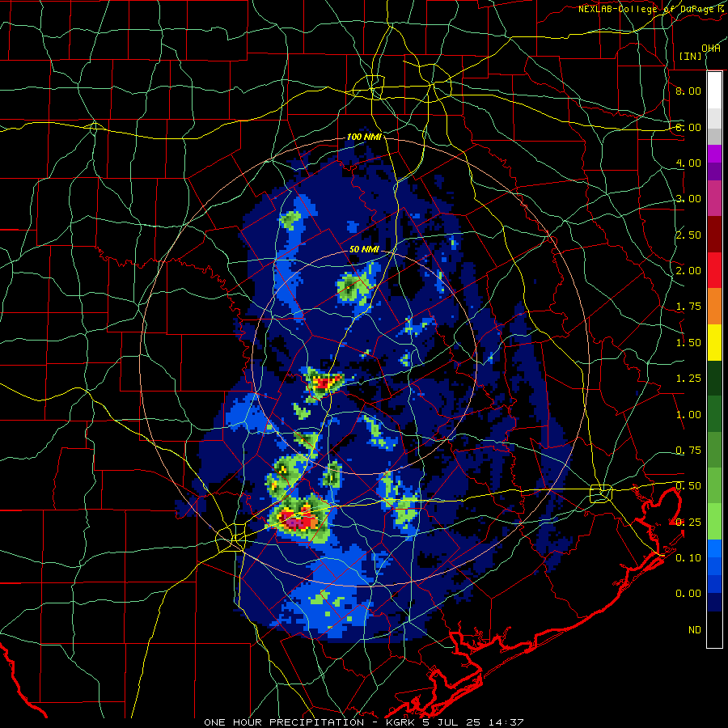Click the magenta core of the heaviest storm cell
The image size is (728, 728).
[294, 523]
